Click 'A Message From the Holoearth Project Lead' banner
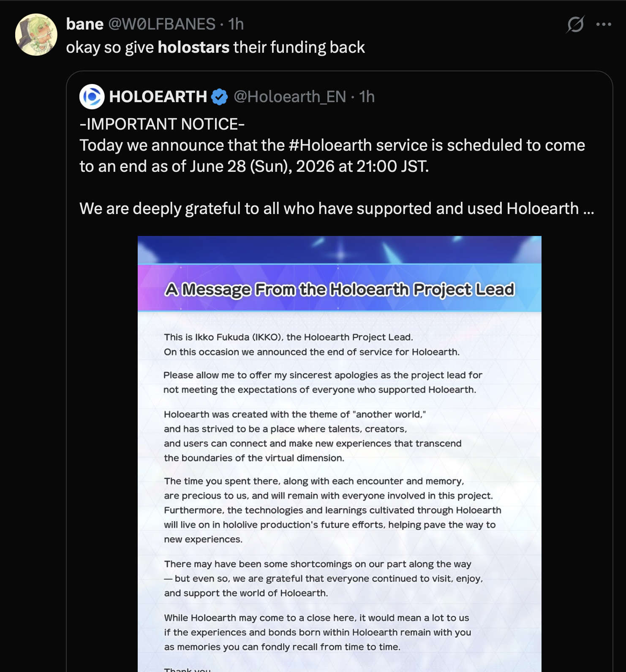 pyautogui.click(x=340, y=289)
